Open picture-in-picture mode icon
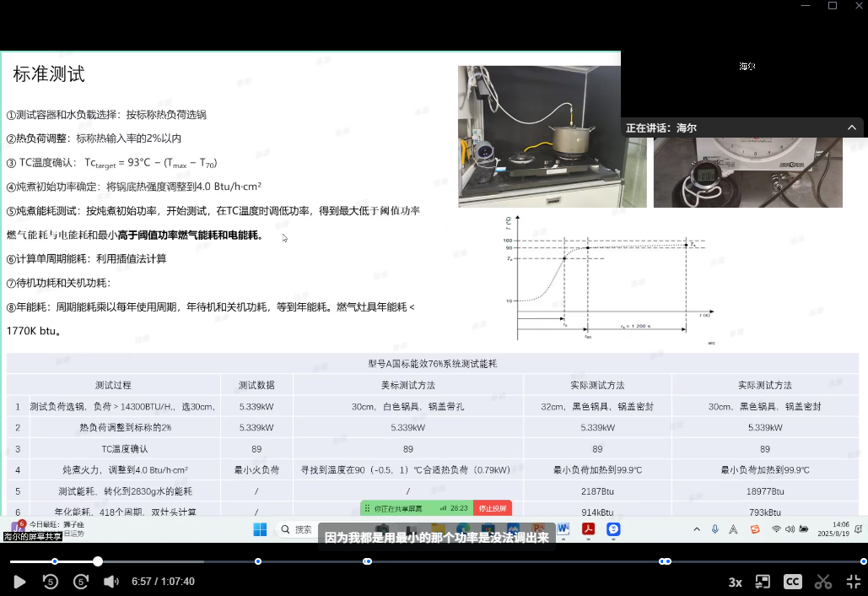Image resolution: width=868 pixels, height=596 pixels. (x=763, y=582)
